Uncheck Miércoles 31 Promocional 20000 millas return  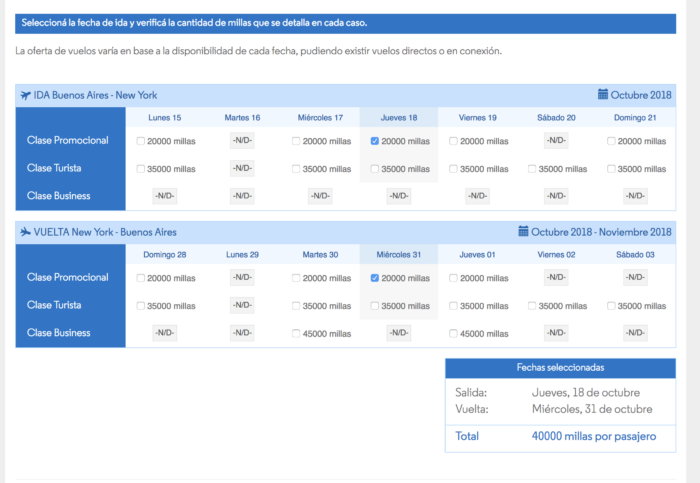(375, 278)
